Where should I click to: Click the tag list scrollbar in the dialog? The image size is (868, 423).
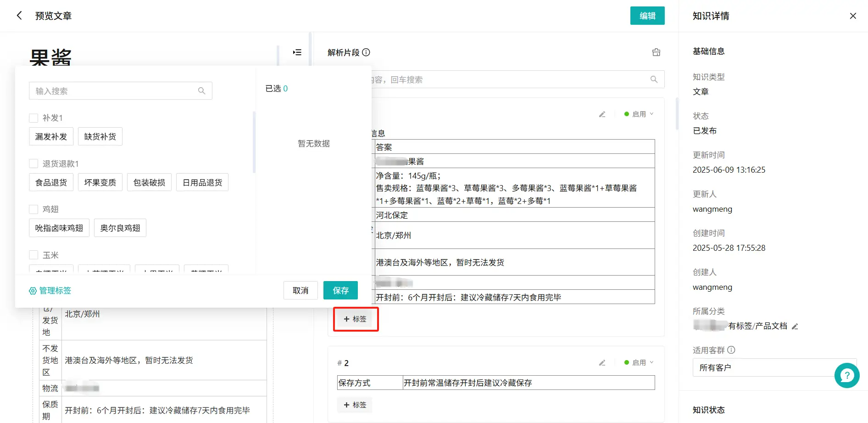(254, 142)
